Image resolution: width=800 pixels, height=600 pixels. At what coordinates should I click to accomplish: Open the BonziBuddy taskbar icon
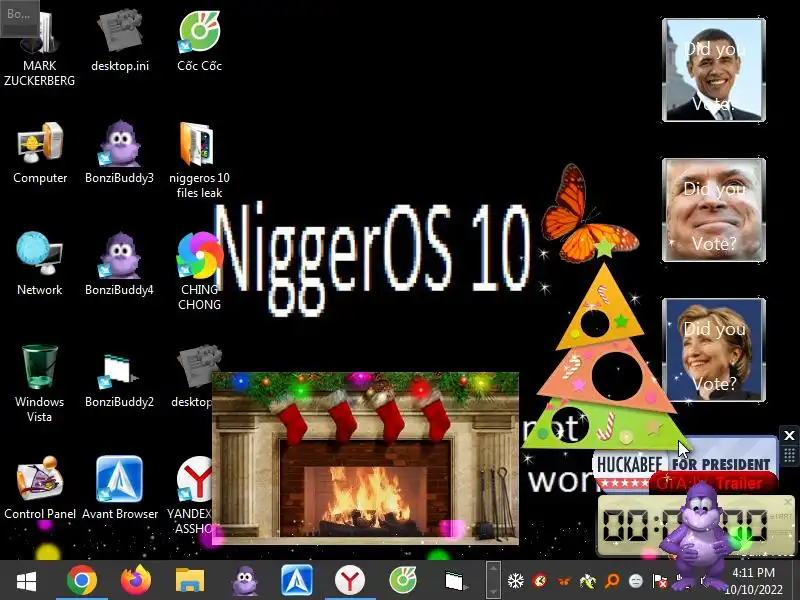(x=244, y=581)
